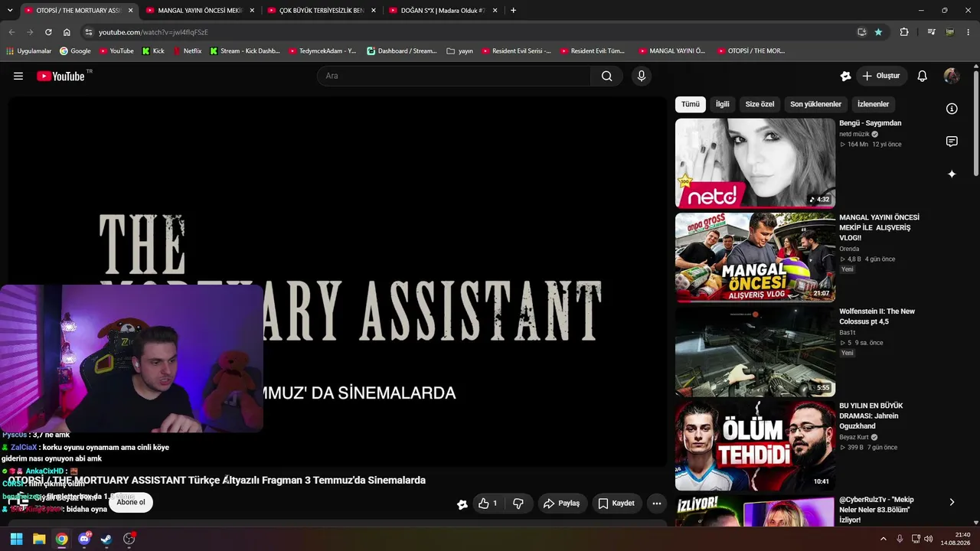
Task: Go to the YouTube home logo
Action: click(60, 76)
